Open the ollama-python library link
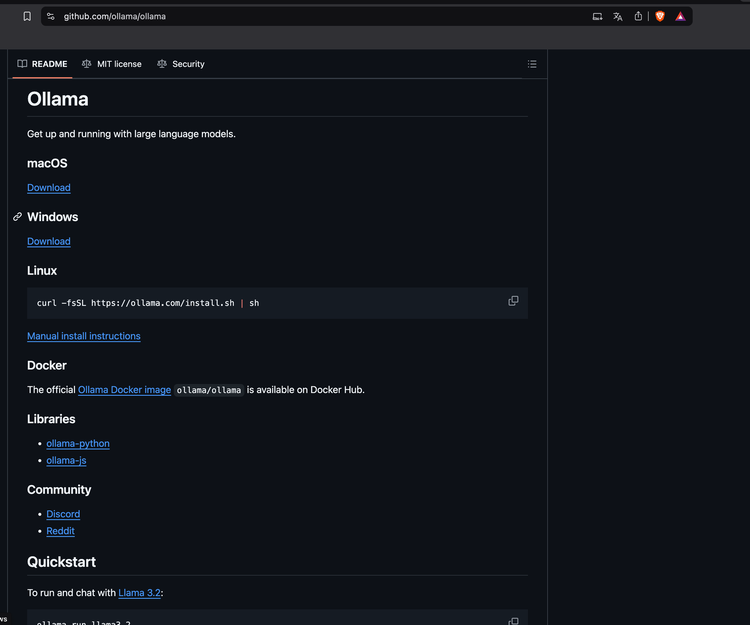The image size is (750, 625). (x=78, y=443)
